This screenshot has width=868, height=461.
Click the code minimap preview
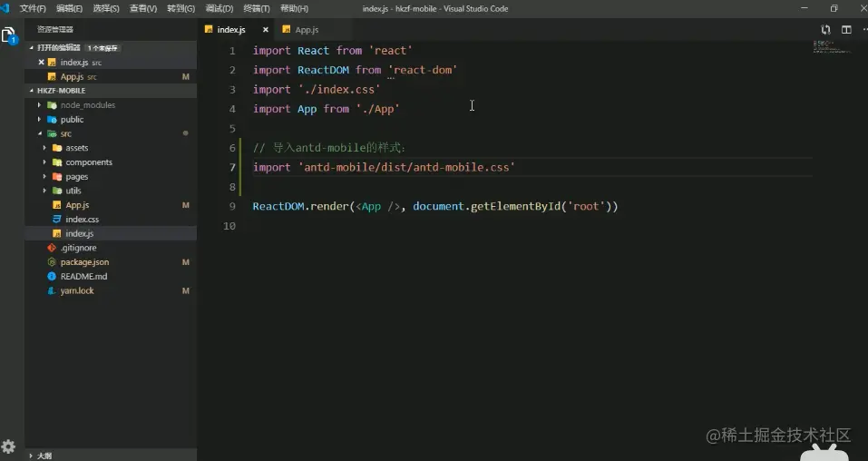click(x=832, y=47)
